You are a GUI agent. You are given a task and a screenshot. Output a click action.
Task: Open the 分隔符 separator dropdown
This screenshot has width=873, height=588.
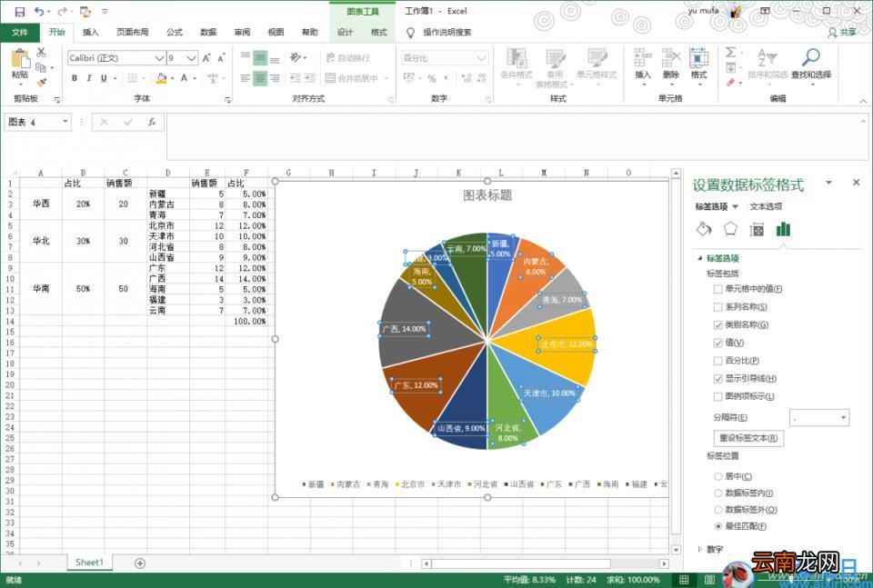coord(843,417)
